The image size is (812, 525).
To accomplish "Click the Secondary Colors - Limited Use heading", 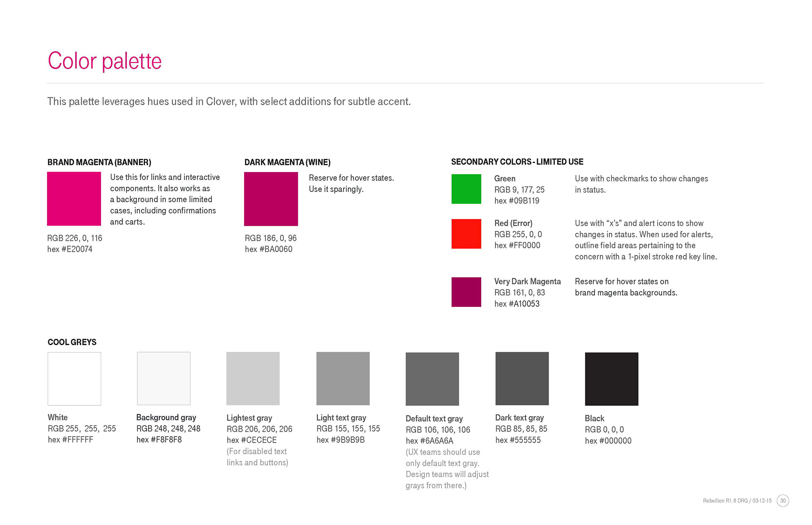I will [517, 162].
